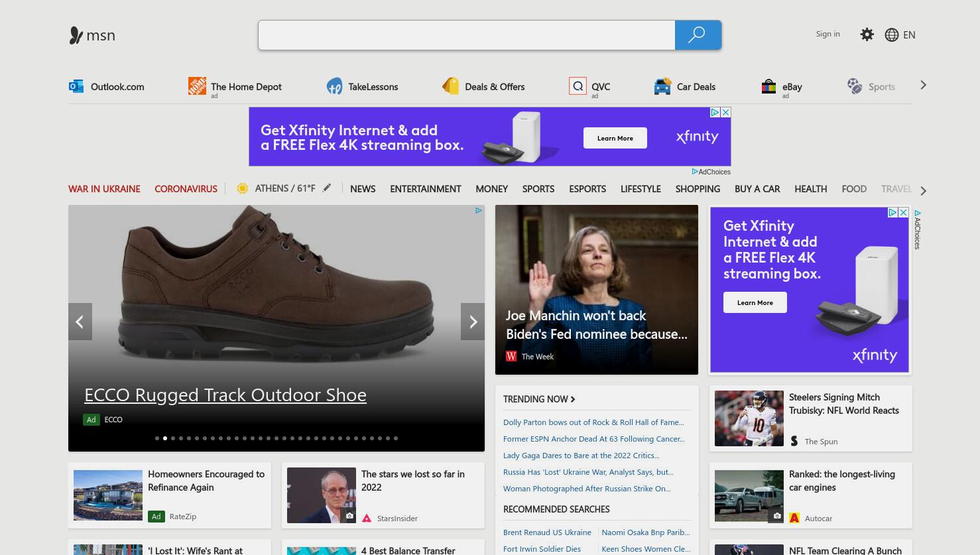This screenshot has width=980, height=555.
Task: Search Brent Renaud US Ukraine
Action: pos(547,532)
